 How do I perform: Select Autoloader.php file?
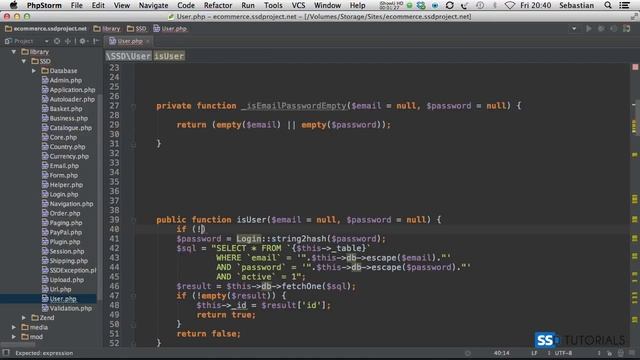(x=68, y=99)
